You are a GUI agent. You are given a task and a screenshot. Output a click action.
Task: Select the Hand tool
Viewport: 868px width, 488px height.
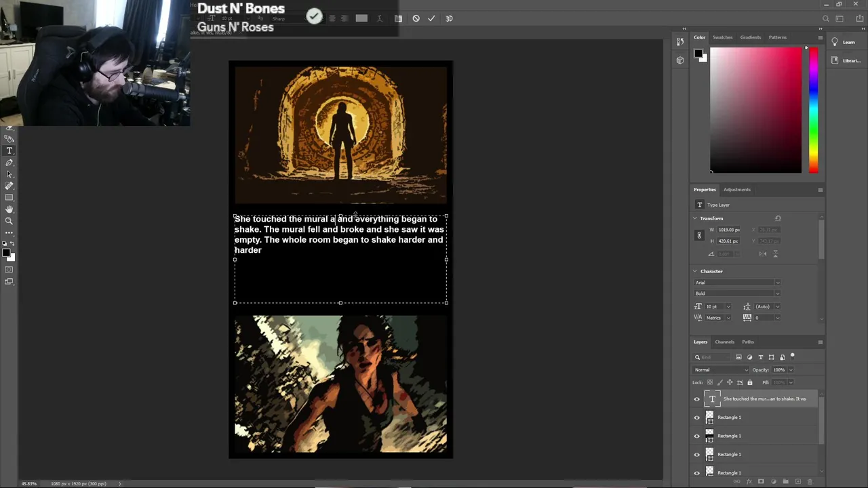pyautogui.click(x=9, y=209)
